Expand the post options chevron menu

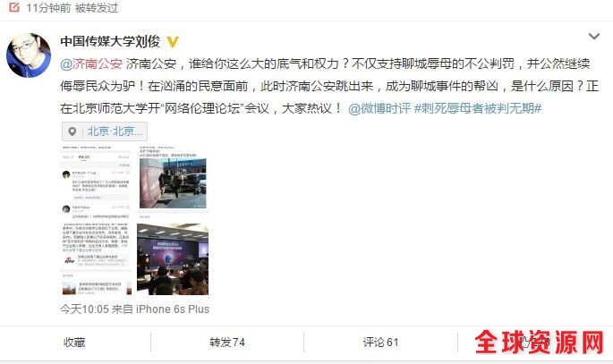(x=594, y=37)
